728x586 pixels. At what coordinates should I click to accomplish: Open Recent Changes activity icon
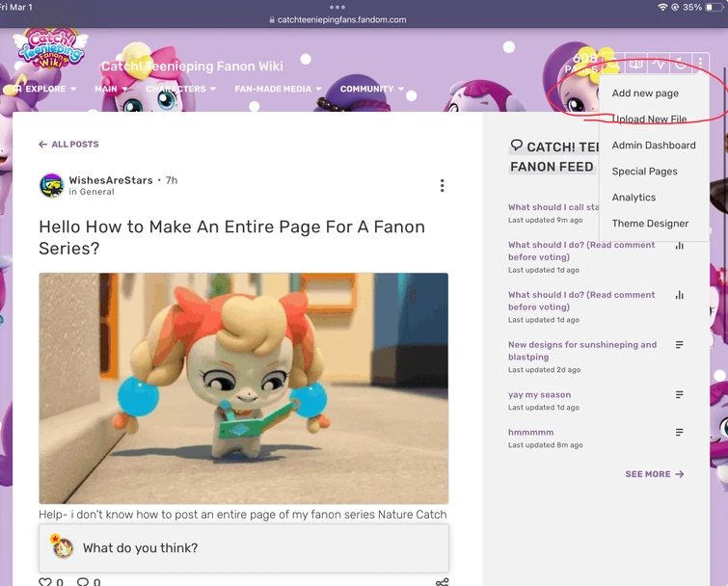pyautogui.click(x=659, y=64)
